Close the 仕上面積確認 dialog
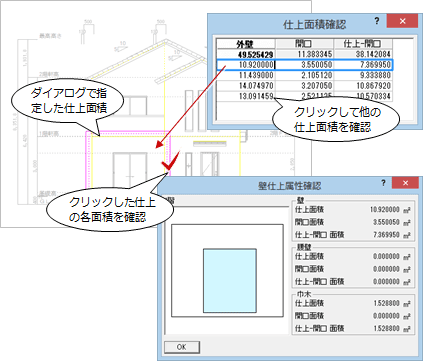423x361 pixels. click(402, 21)
